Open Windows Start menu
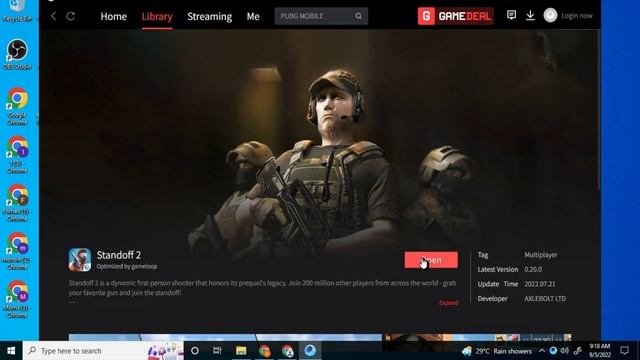Image resolution: width=640 pixels, height=360 pixels. tap(11, 351)
